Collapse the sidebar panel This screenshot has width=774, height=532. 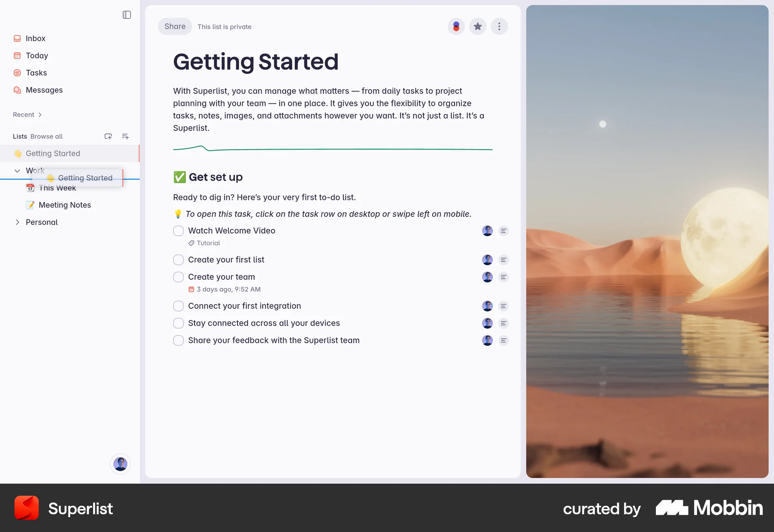click(x=127, y=15)
